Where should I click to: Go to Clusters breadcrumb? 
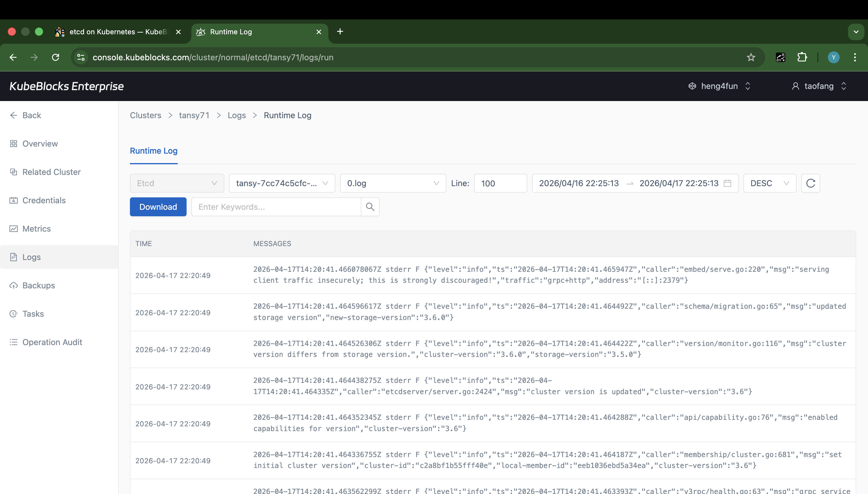tap(145, 115)
